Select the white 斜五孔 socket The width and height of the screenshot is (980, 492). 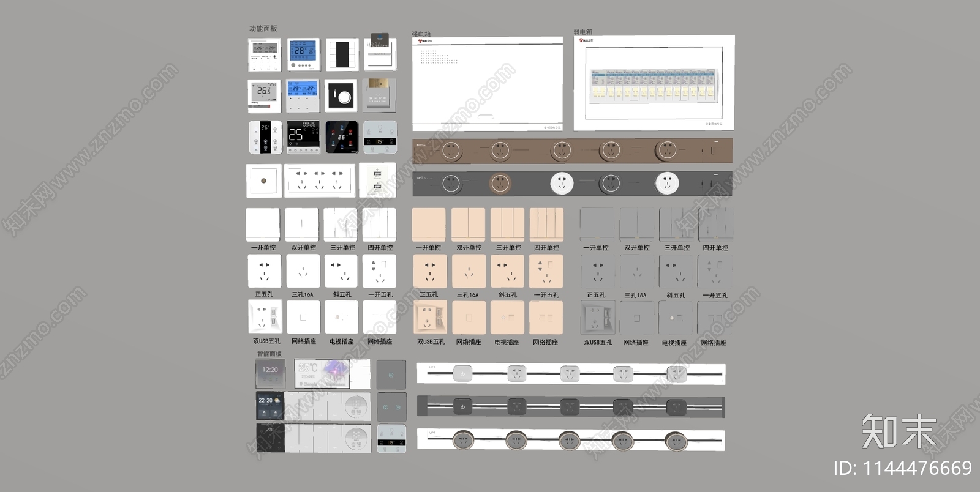point(341,271)
